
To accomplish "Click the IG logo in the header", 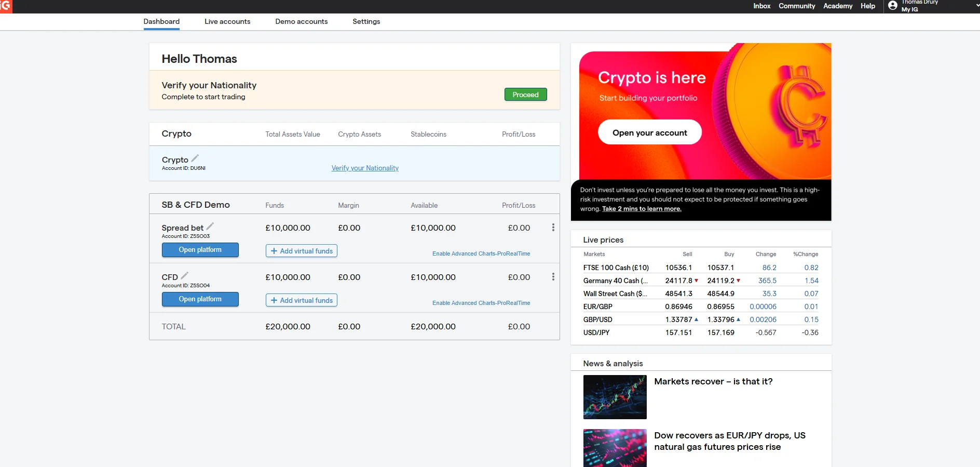I will coord(6,6).
